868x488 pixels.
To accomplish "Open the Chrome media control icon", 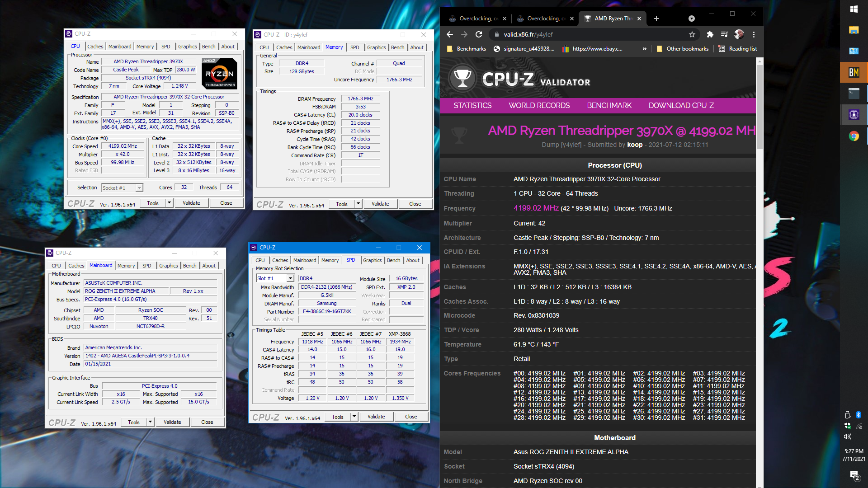I will (724, 34).
